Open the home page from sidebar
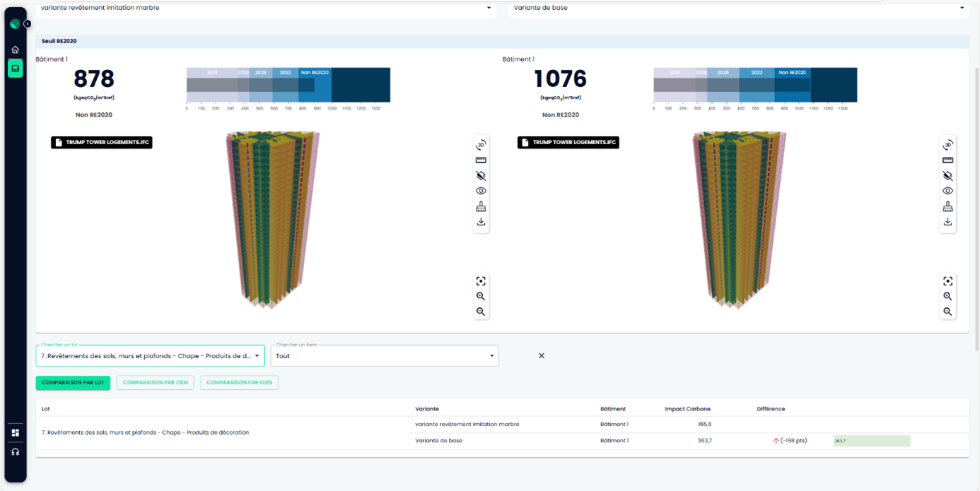Screen dimensions: 980x491 point(16,49)
